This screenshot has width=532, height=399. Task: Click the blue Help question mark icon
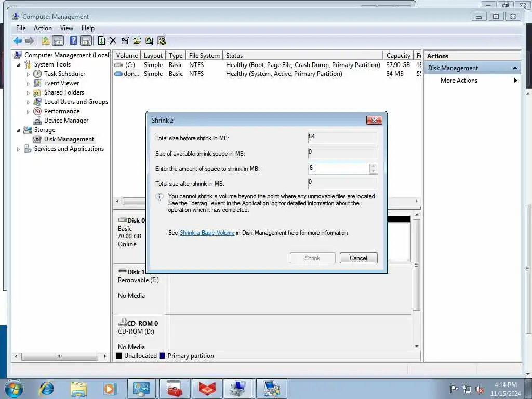click(x=73, y=41)
